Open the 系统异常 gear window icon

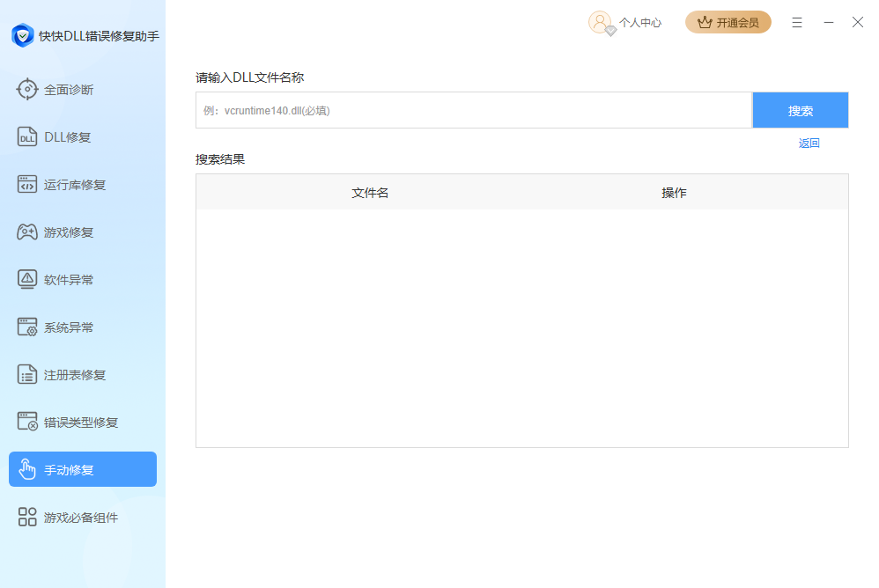tap(27, 327)
